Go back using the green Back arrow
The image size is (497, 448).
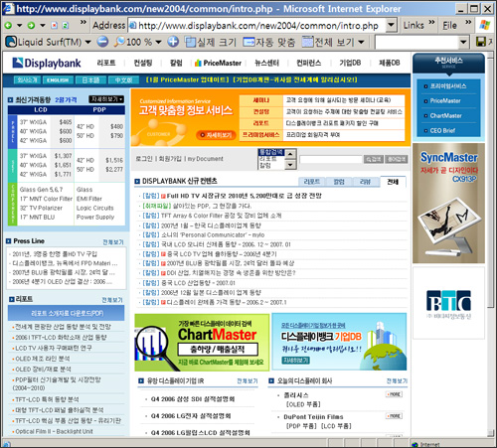click(8, 26)
